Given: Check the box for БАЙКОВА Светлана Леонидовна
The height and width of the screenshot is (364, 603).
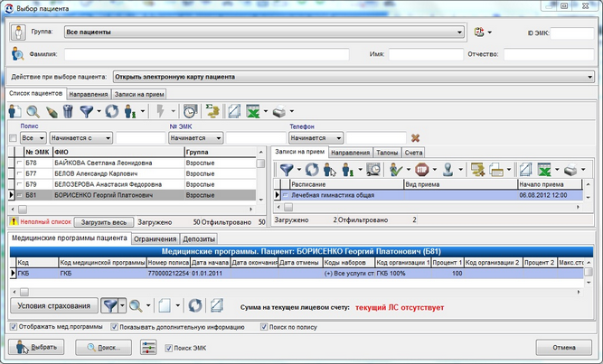Looking at the screenshot, I should click(x=20, y=163).
